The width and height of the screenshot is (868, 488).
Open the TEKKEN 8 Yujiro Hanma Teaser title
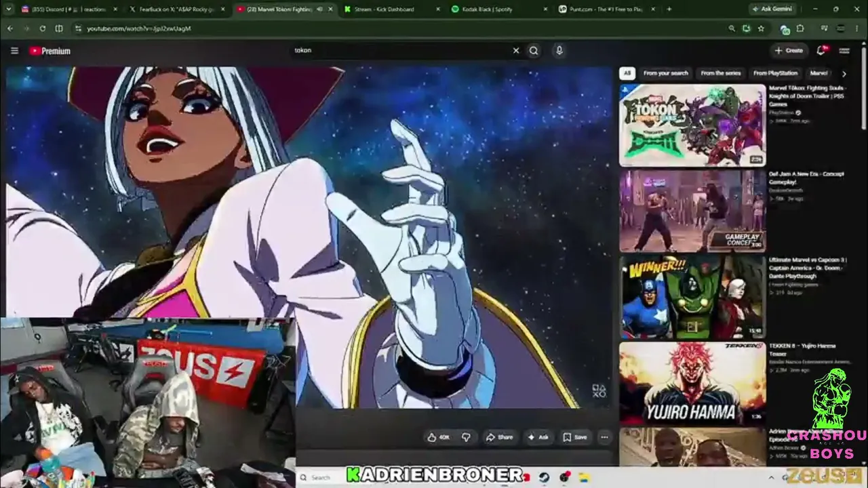coord(803,350)
